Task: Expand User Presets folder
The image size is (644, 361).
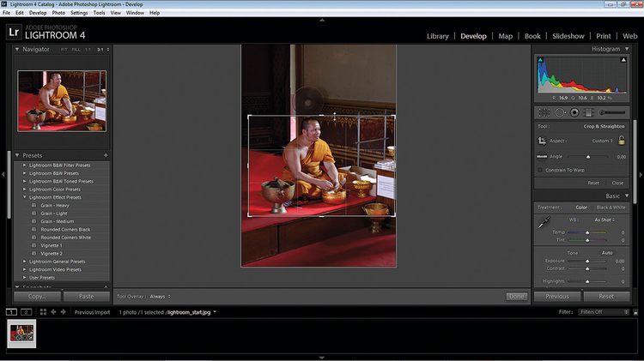Action: pyautogui.click(x=24, y=278)
